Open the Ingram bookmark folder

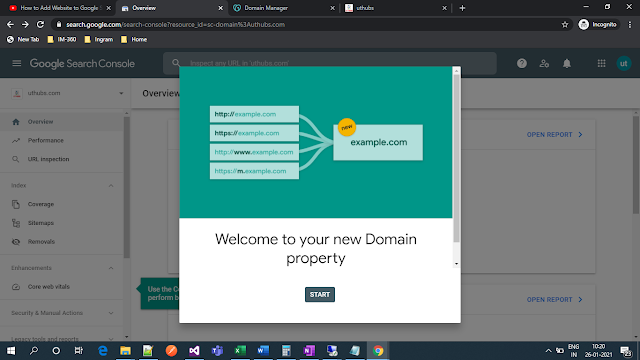[x=99, y=40]
